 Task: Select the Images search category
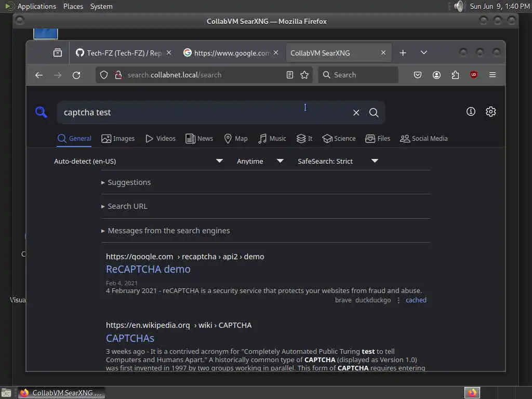[118, 138]
